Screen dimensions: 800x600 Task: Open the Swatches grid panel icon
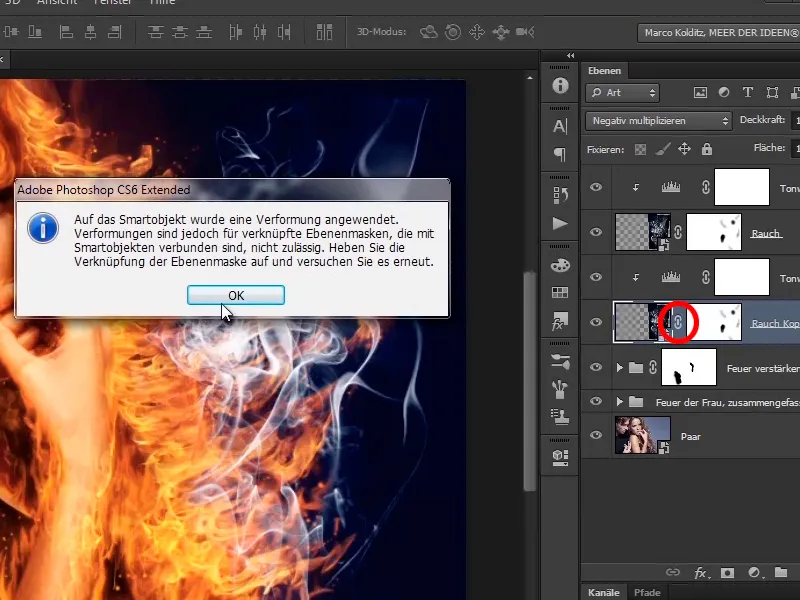click(560, 292)
